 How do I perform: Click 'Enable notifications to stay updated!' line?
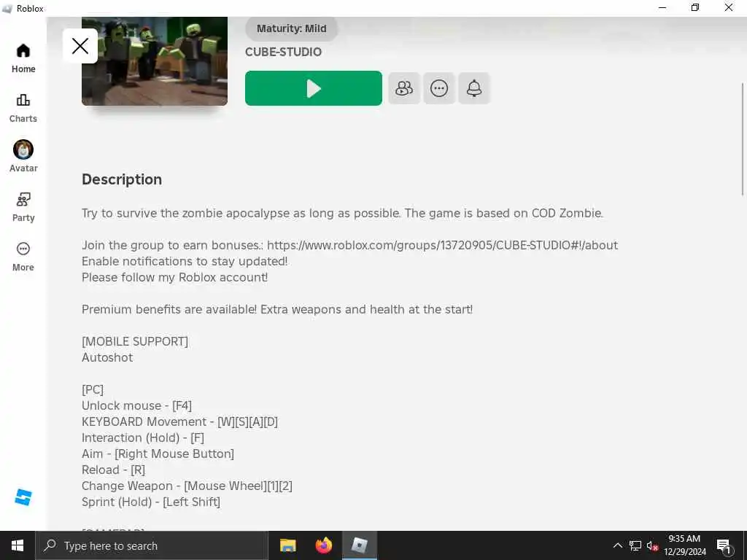pyautogui.click(x=185, y=262)
